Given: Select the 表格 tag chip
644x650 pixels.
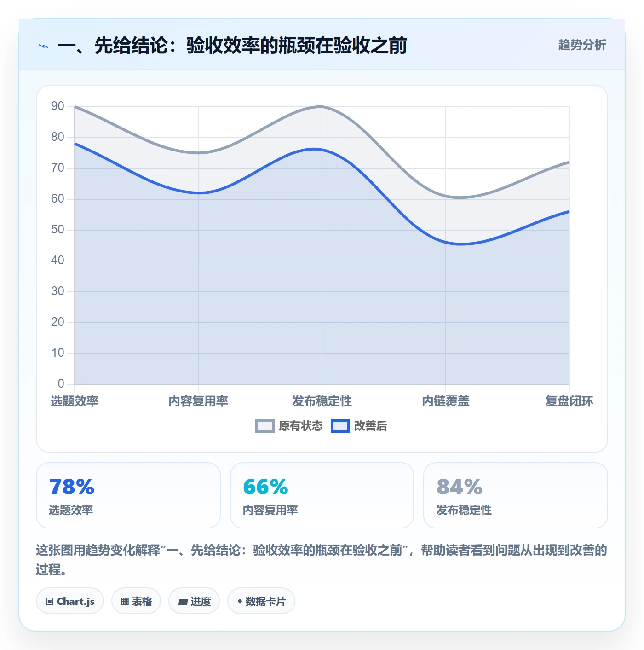Looking at the screenshot, I should [136, 601].
